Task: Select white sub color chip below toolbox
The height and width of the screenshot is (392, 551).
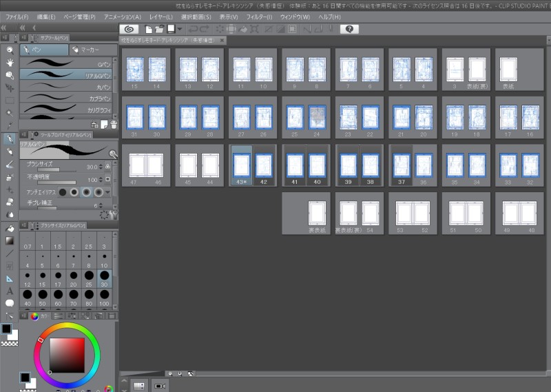Action: click(x=14, y=336)
